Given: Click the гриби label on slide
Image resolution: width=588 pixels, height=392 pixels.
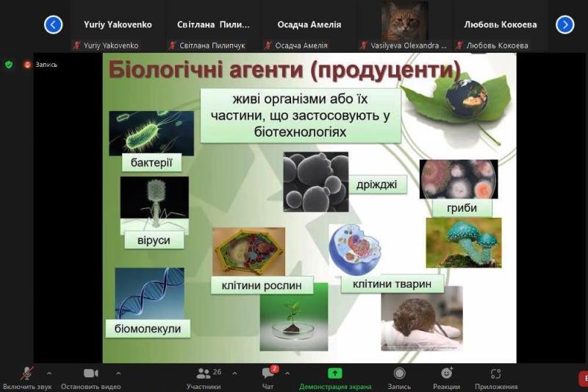Looking at the screenshot, I should coord(462,208).
